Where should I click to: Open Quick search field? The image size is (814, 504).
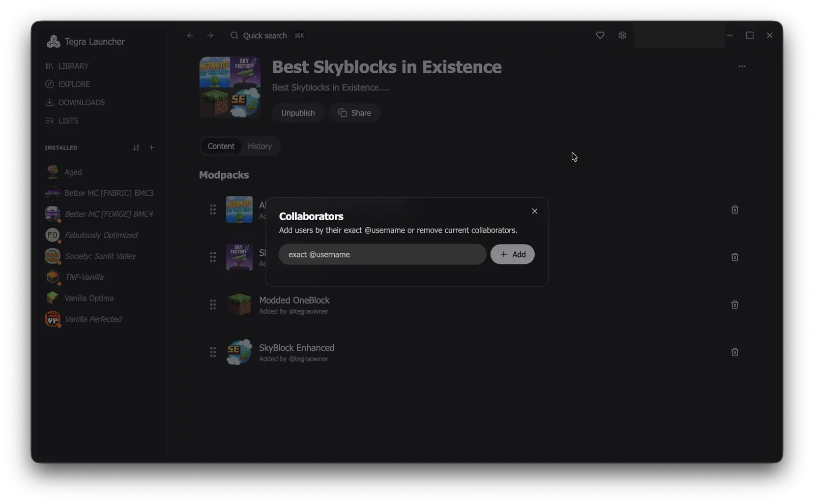267,36
